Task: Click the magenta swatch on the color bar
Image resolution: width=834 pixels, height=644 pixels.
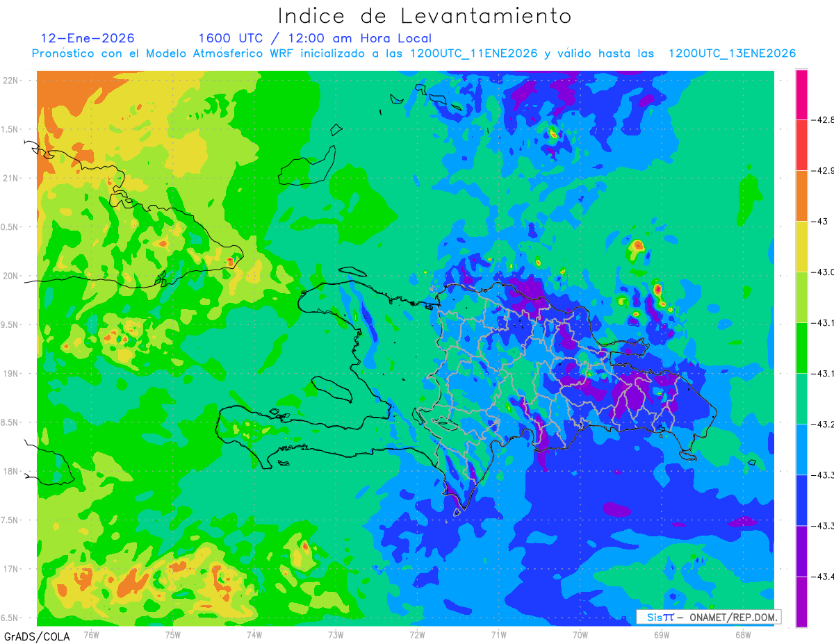Action: (x=801, y=94)
